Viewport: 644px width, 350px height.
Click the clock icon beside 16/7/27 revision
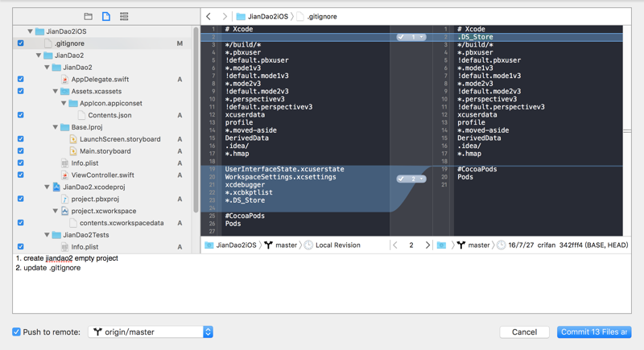click(x=501, y=245)
